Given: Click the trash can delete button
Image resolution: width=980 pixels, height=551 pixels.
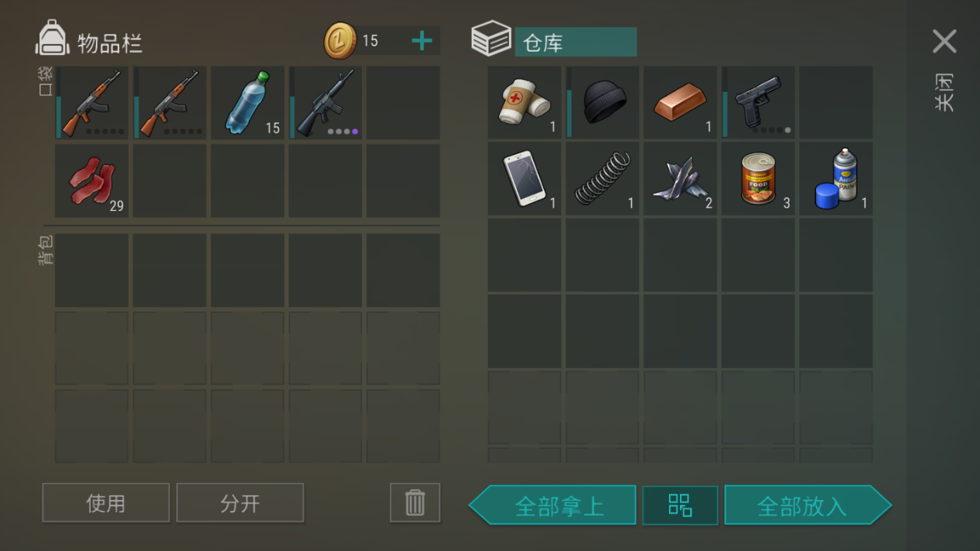Looking at the screenshot, I should pos(415,502).
